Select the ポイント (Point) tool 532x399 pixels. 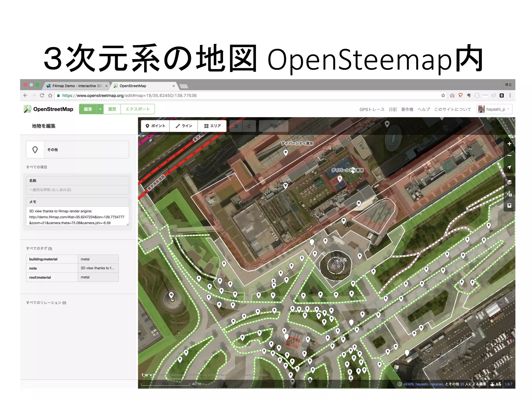(155, 126)
